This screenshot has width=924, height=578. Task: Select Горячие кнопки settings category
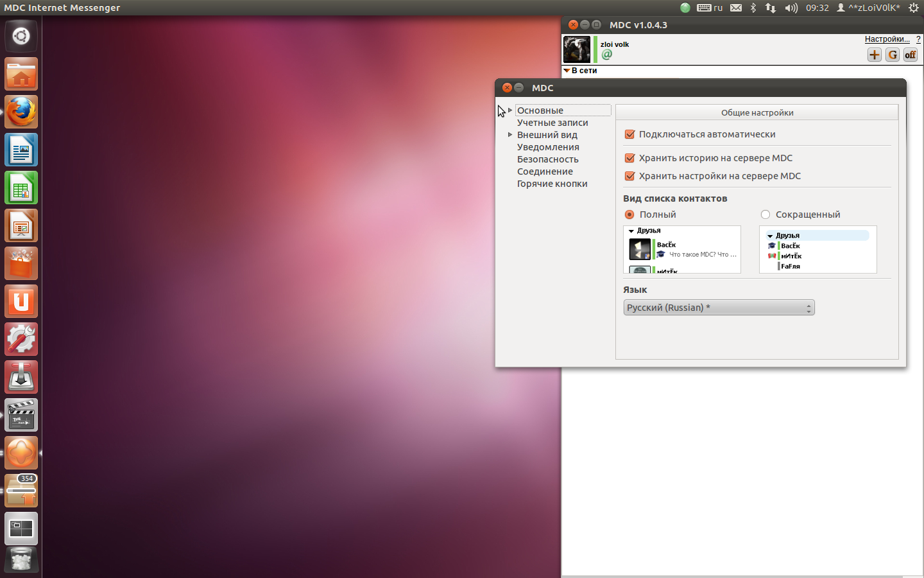pos(552,184)
